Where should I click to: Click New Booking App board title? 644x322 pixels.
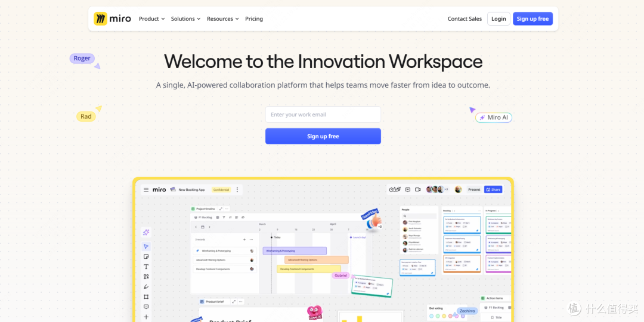pyautogui.click(x=191, y=190)
